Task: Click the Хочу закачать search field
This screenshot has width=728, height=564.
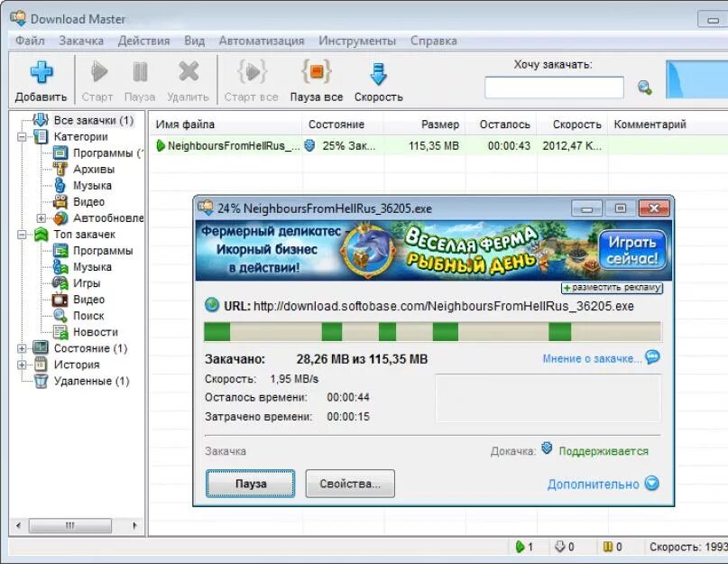Action: tap(554, 88)
